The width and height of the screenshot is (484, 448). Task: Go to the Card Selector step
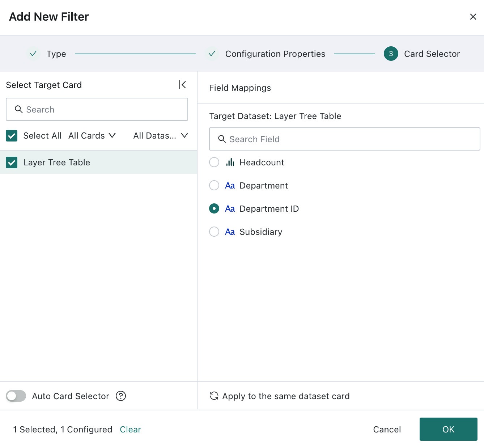[422, 54]
